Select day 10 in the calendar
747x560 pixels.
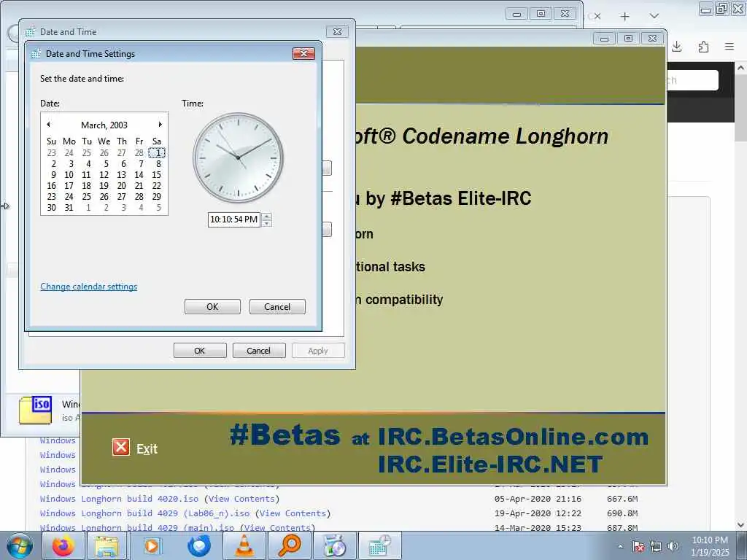click(x=69, y=175)
